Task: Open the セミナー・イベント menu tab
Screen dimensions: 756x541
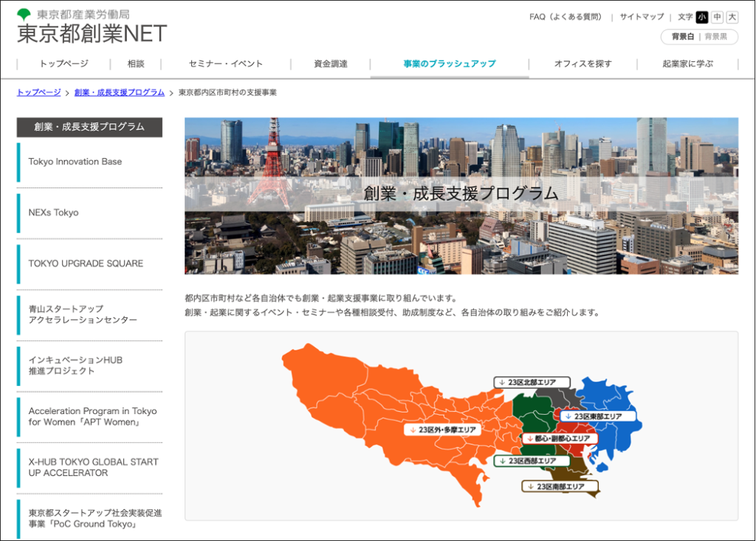Action: tap(225, 64)
